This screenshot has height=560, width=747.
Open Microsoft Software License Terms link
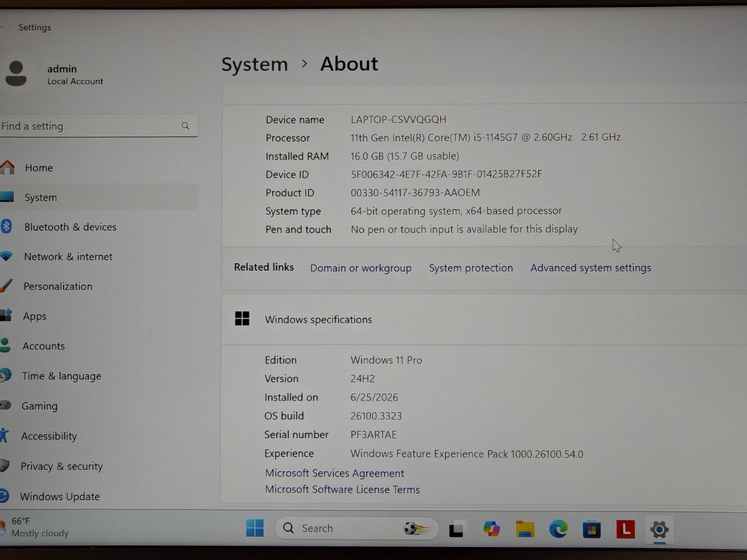pos(342,490)
